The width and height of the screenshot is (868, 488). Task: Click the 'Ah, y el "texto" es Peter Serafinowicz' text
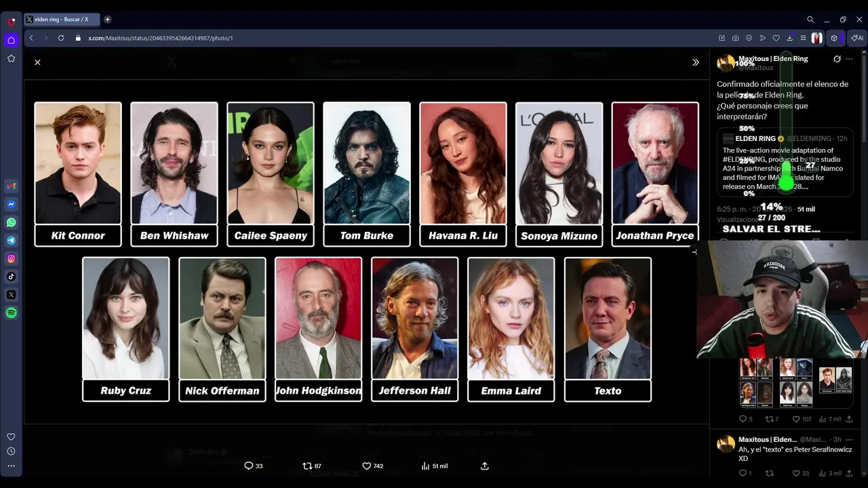tap(795, 454)
